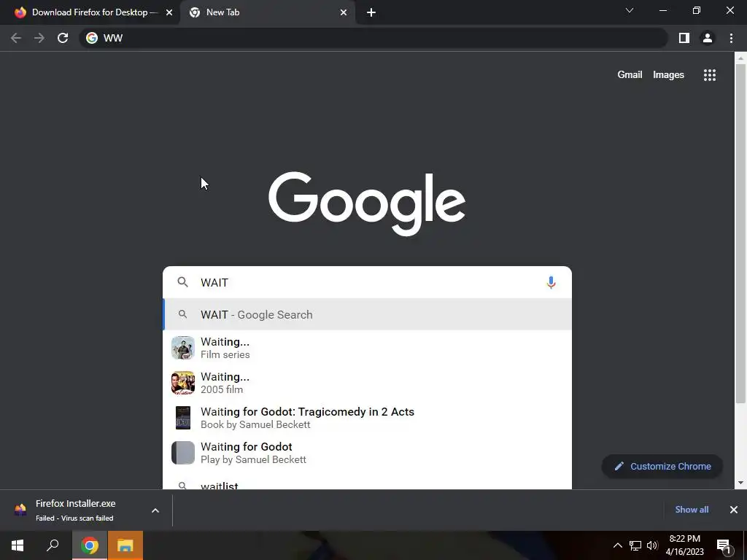Choose 'Waiting... Film series' suggestion

pos(368,348)
